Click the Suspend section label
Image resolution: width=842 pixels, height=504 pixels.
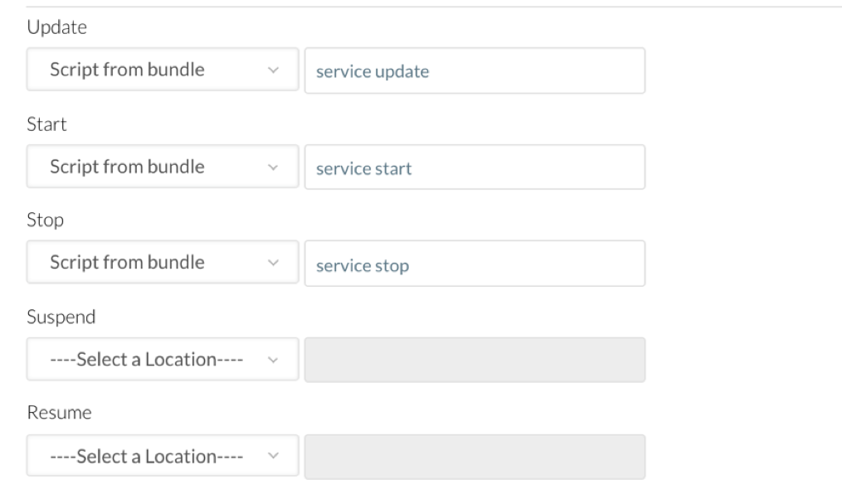point(61,317)
